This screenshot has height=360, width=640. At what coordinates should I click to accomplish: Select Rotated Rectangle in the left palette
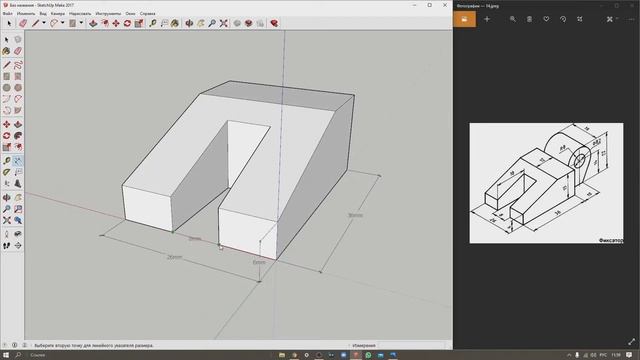18,76
